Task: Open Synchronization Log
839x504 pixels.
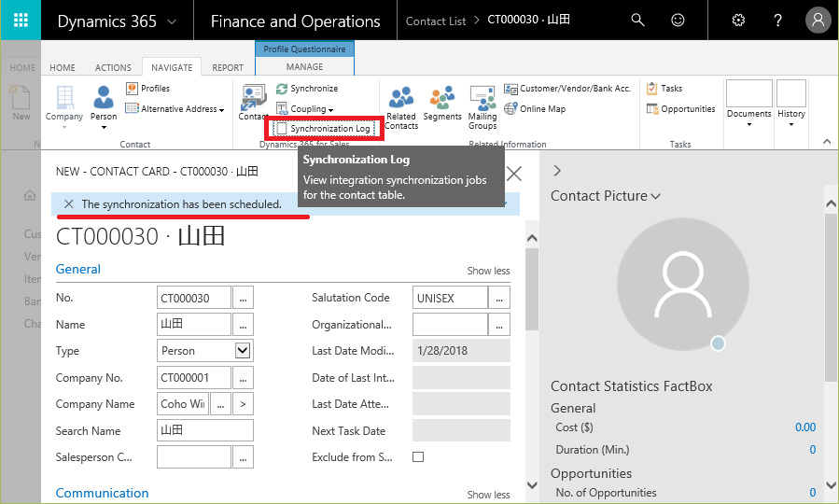Action: [x=323, y=129]
